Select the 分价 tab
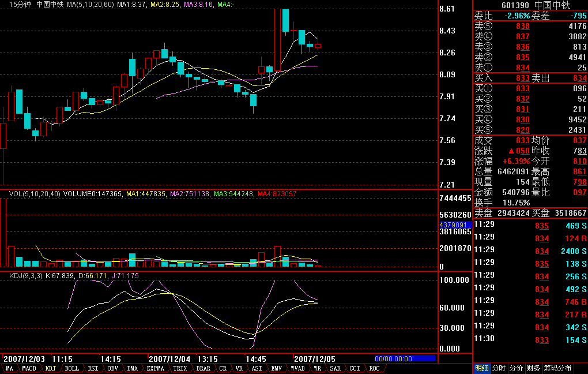This screenshot has width=588, height=374. coord(516,368)
